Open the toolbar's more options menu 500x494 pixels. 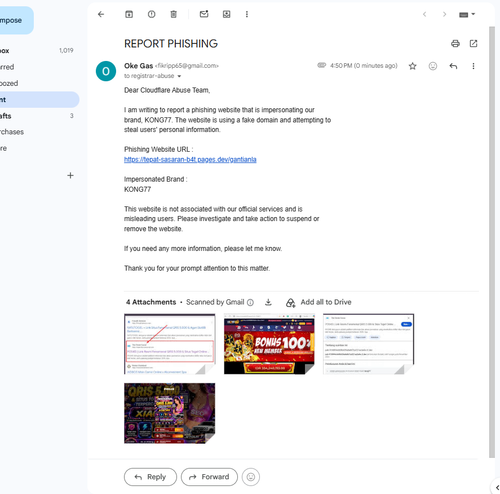tap(247, 14)
